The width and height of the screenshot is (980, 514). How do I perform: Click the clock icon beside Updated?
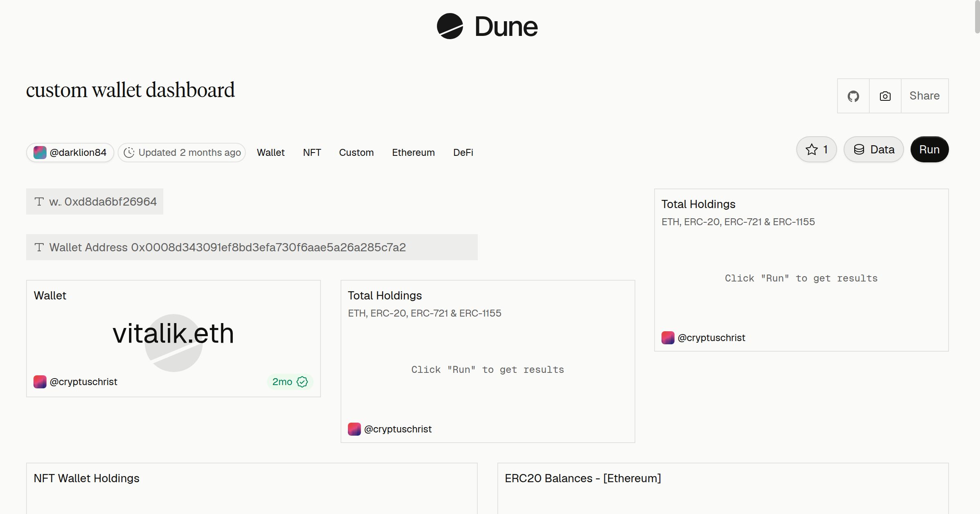129,153
